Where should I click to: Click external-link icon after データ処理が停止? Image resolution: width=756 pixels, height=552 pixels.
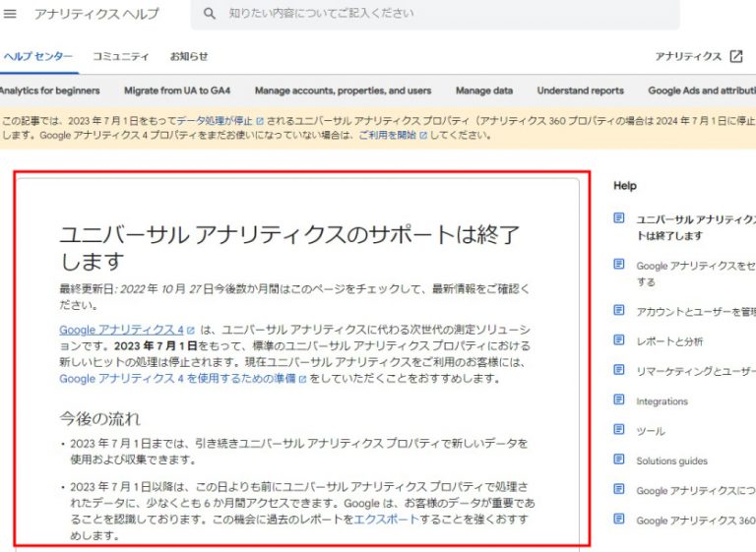(x=260, y=121)
